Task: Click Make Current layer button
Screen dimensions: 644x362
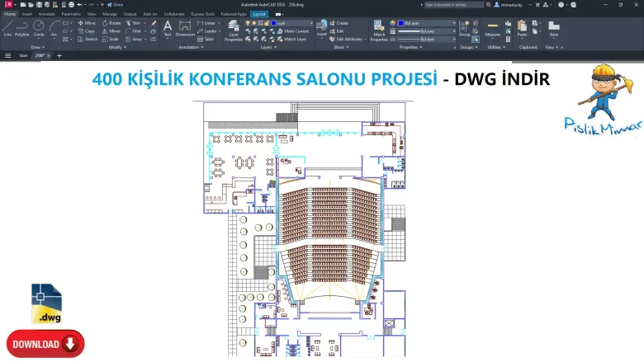Action: tap(293, 31)
